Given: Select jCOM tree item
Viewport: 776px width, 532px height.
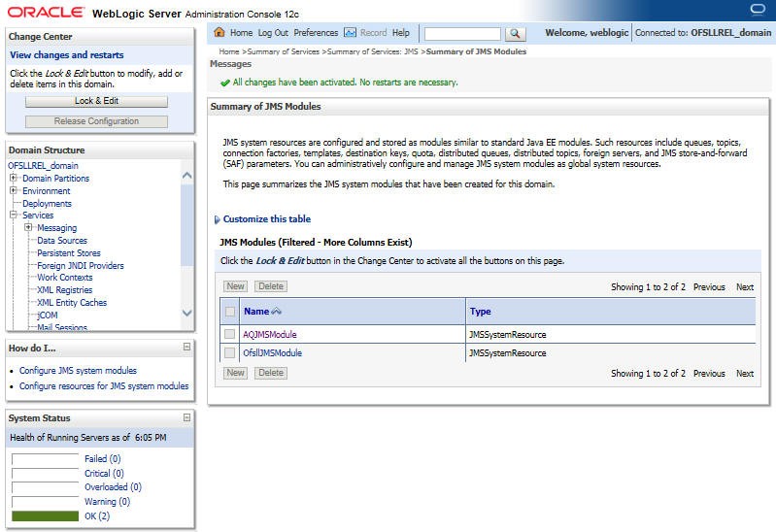Looking at the screenshot, I should 48,316.
